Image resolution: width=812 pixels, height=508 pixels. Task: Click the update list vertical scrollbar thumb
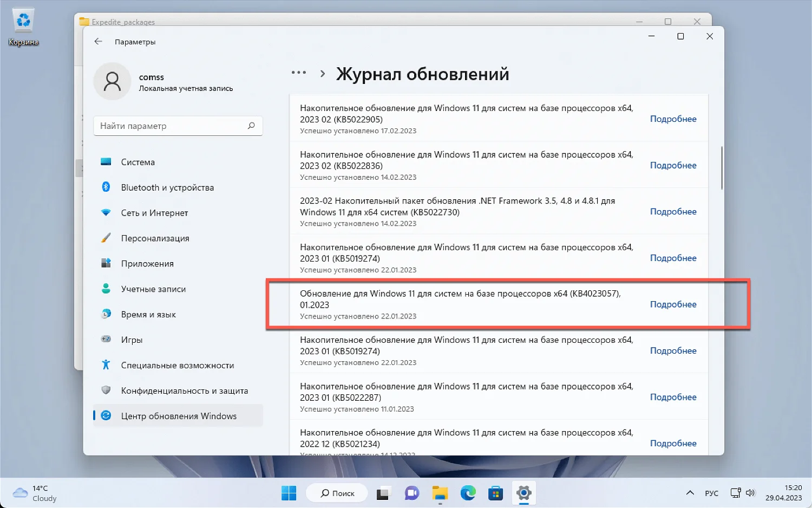coord(722,167)
